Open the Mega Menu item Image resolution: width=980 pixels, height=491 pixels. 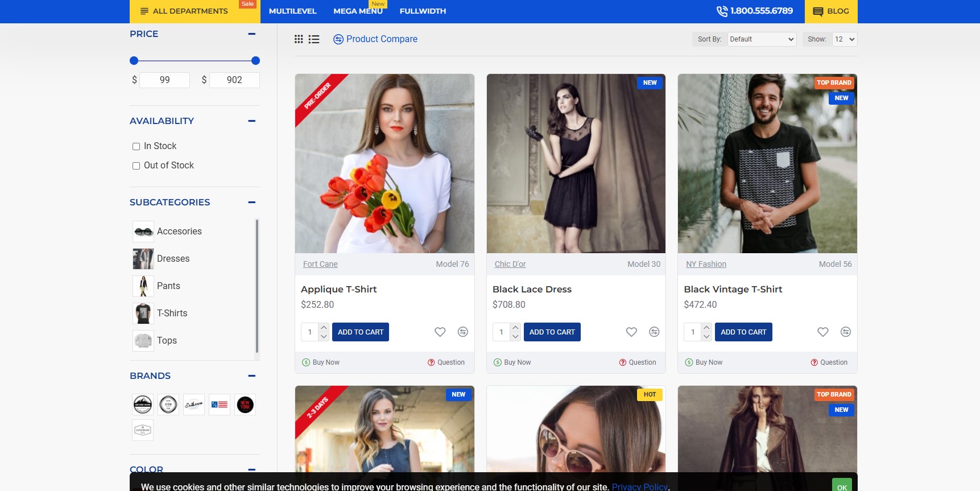pos(358,11)
